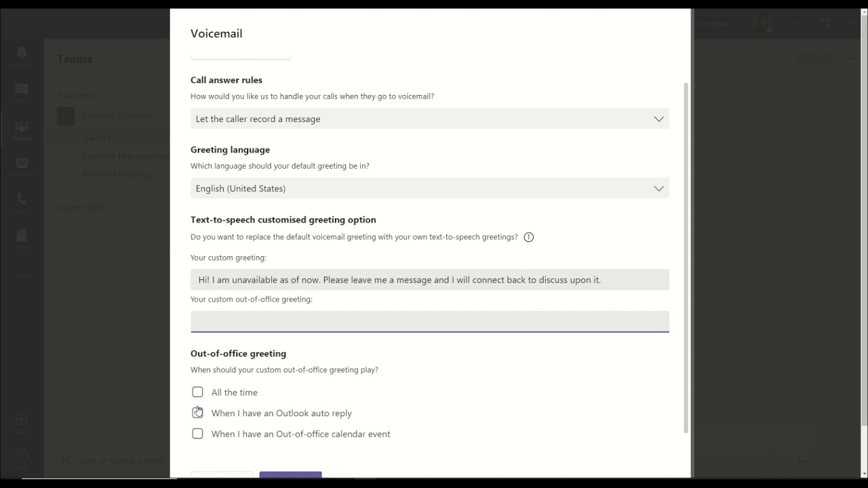Open the Activity bell icon in sidebar

point(22,54)
